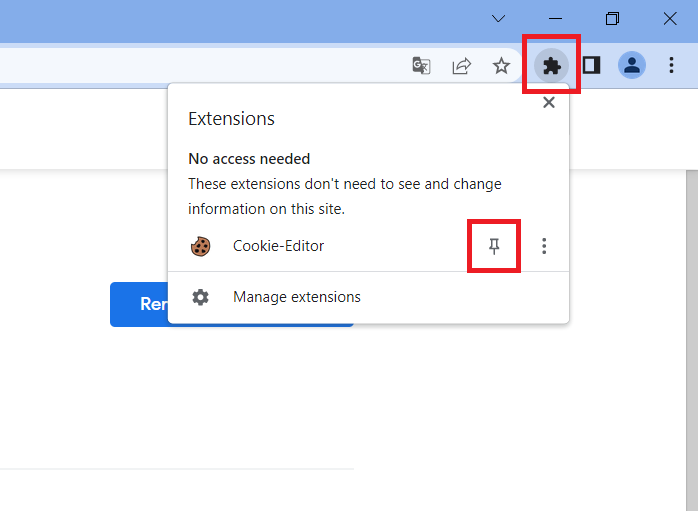Click the Extensions puzzle piece icon
Image resolution: width=698 pixels, height=511 pixels.
[x=551, y=66]
